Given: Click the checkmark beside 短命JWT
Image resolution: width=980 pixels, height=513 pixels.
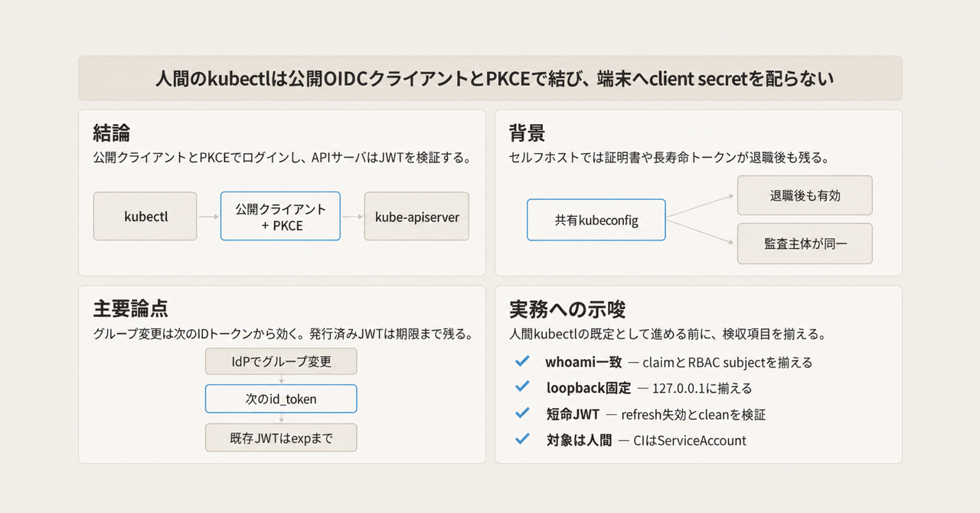Looking at the screenshot, I should [x=523, y=413].
